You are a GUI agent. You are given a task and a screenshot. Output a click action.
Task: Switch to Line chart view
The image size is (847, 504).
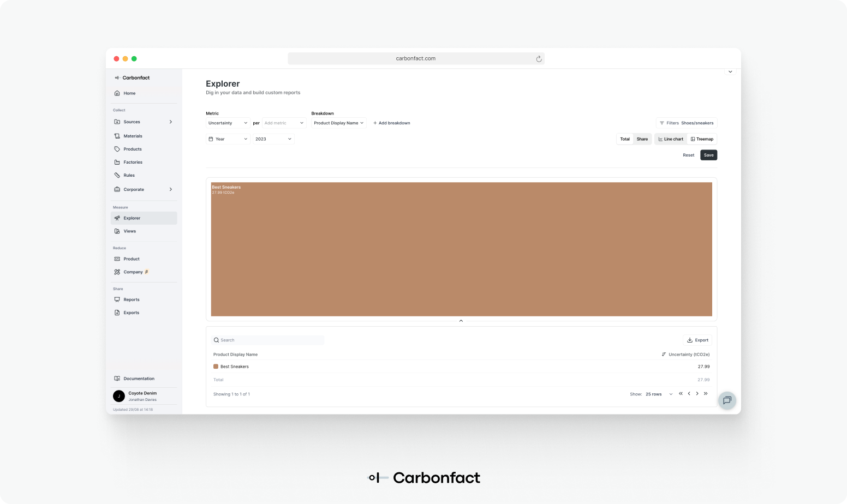click(x=671, y=139)
